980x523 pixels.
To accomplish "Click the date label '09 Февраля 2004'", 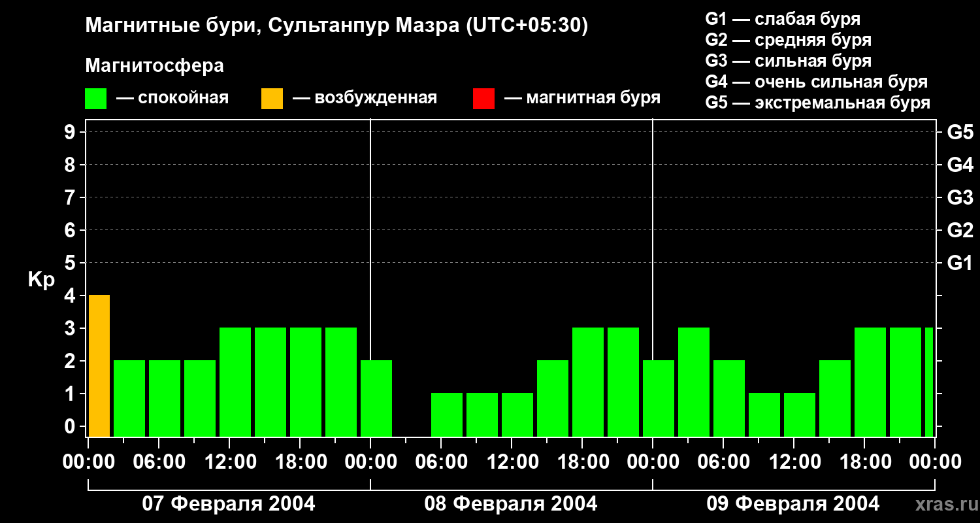I will [793, 504].
